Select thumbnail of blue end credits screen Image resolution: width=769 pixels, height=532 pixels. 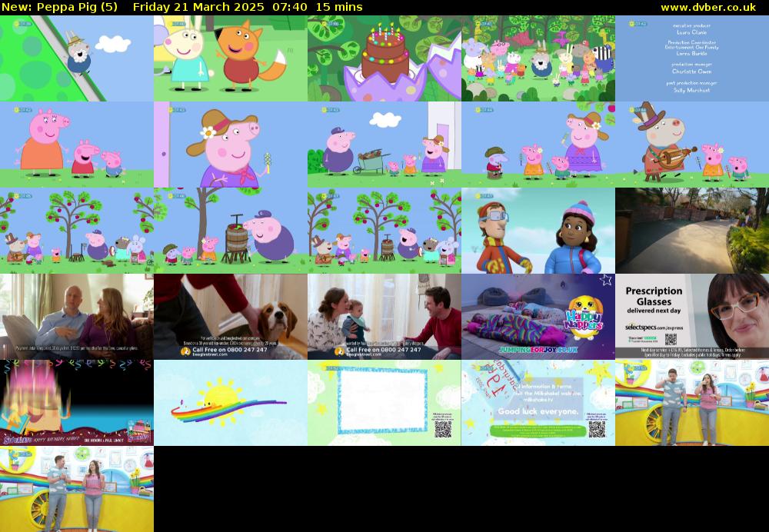tap(692, 58)
